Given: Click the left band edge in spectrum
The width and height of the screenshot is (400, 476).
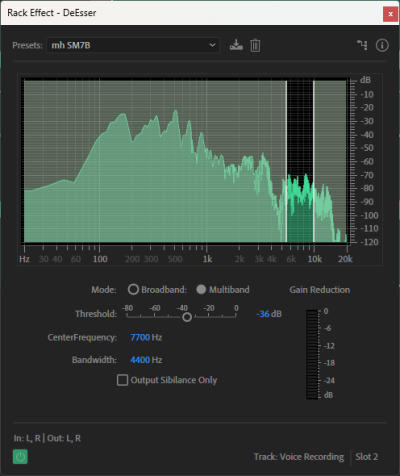Looking at the screenshot, I should click(286, 161).
